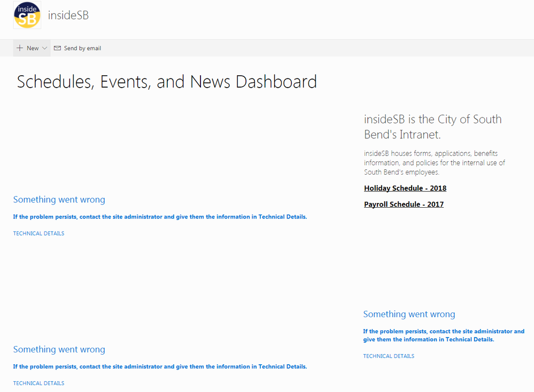Screen dimensions: 534x392
Task: Click the upper-left "If the problem persists" message
Action: click(x=160, y=217)
